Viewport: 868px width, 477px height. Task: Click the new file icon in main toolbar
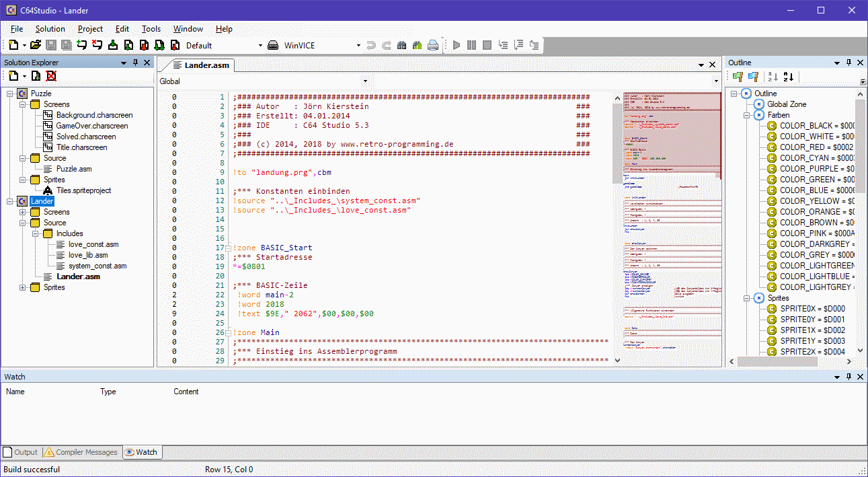click(13, 45)
